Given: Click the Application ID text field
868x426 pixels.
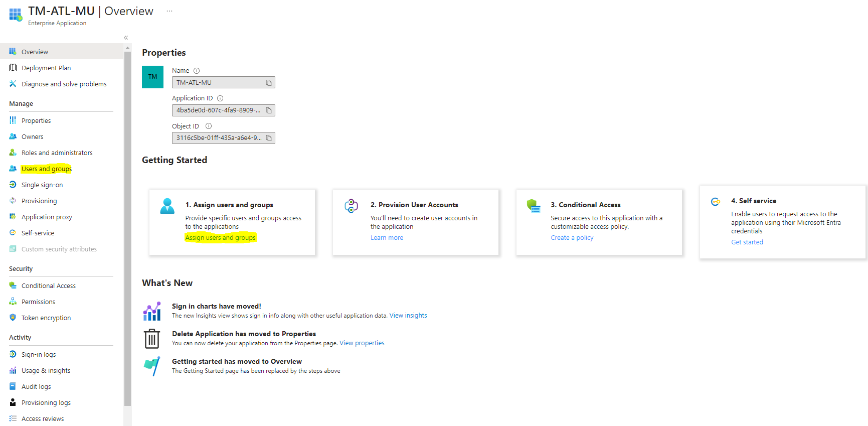Looking at the screenshot, I should pyautogui.click(x=218, y=110).
